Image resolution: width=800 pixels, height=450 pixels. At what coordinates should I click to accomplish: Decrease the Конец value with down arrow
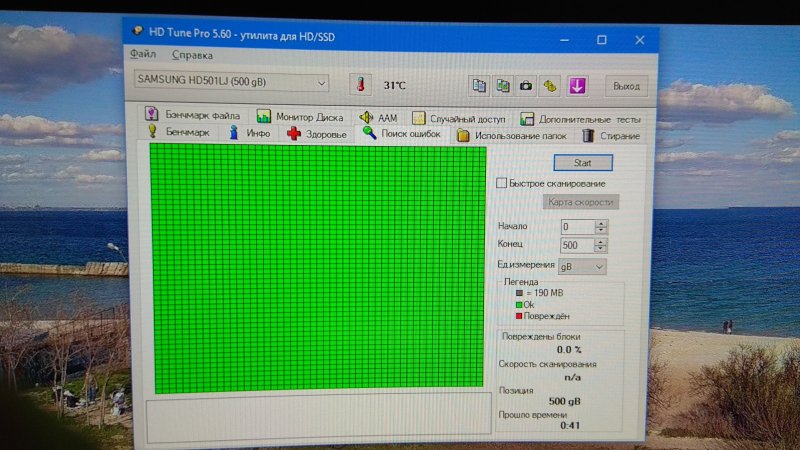coord(601,249)
